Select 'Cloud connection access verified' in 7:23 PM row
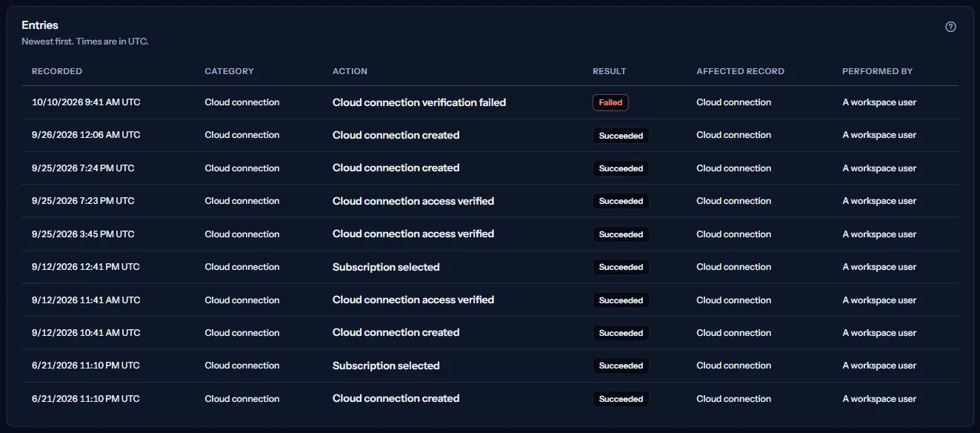The height and width of the screenshot is (433, 980). [413, 201]
